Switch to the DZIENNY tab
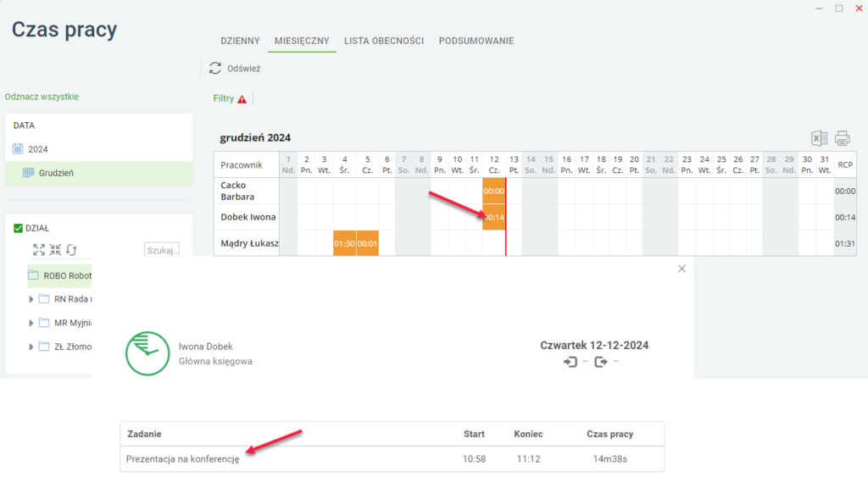 click(240, 41)
